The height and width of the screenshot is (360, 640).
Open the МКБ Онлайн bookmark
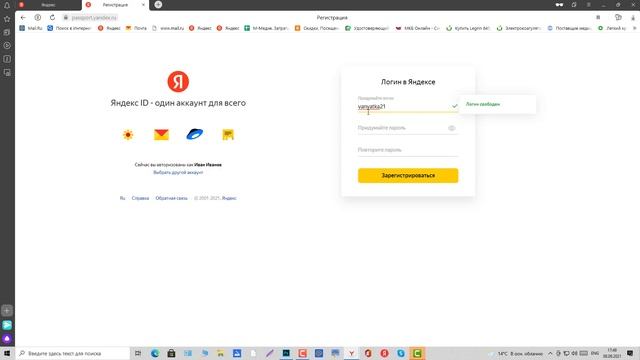pyautogui.click(x=418, y=28)
